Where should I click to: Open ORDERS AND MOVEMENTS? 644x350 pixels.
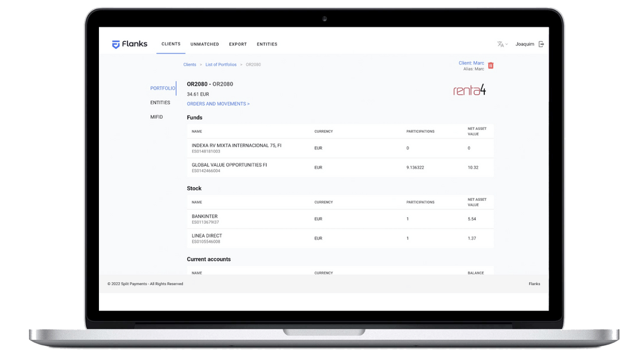218,103
